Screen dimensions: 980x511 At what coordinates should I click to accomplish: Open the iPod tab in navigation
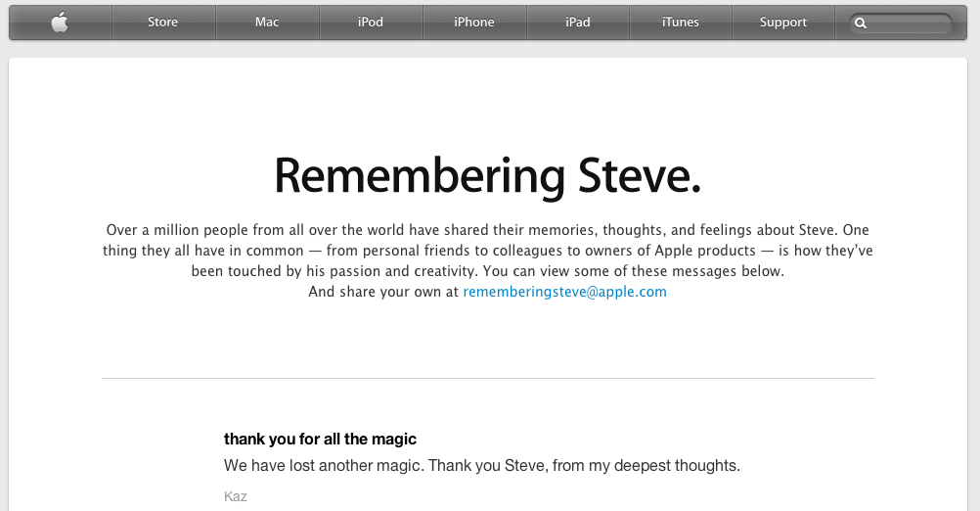(371, 22)
